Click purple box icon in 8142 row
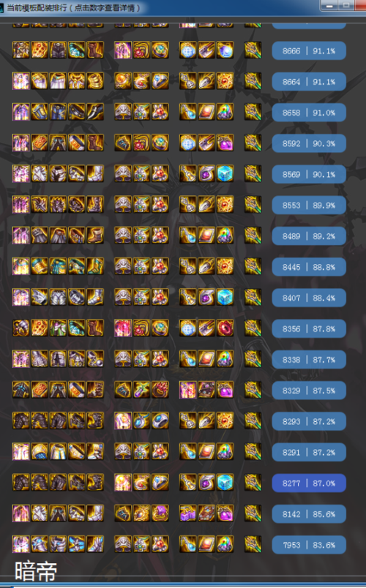Image resolution: width=366 pixels, height=588 pixels. 160,513
